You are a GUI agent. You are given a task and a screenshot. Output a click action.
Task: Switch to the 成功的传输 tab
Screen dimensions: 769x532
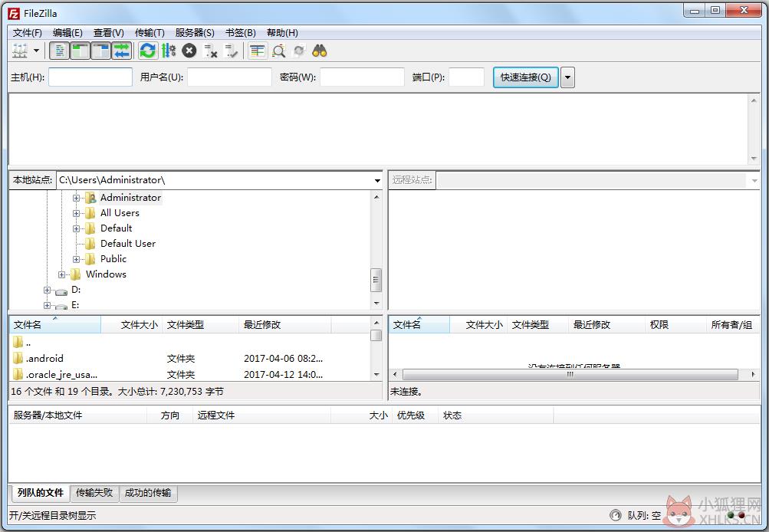(148, 493)
